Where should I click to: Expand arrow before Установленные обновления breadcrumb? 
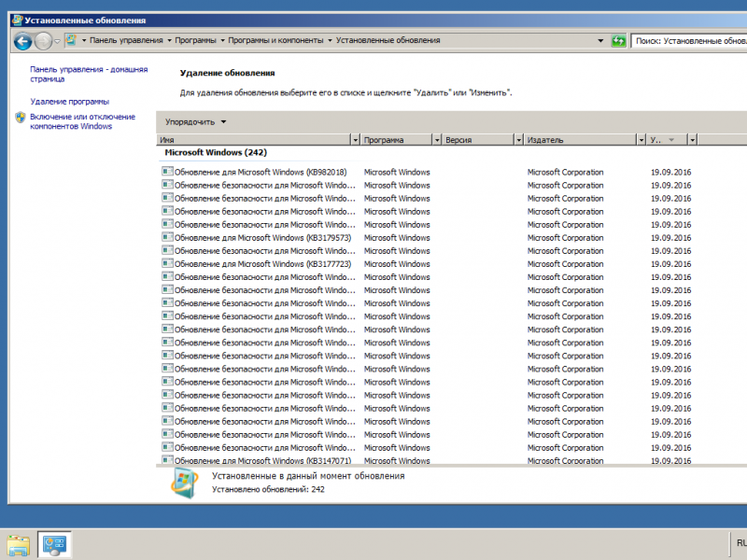[330, 40]
